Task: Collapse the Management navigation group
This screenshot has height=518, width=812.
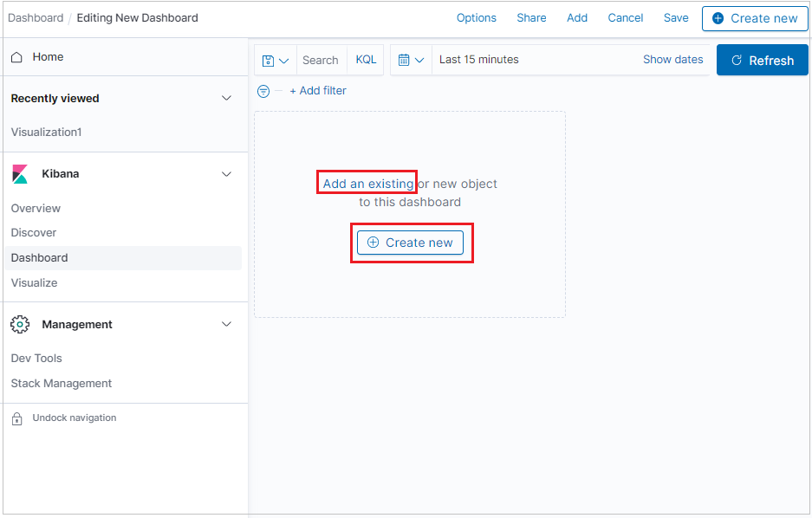Action: 226,324
